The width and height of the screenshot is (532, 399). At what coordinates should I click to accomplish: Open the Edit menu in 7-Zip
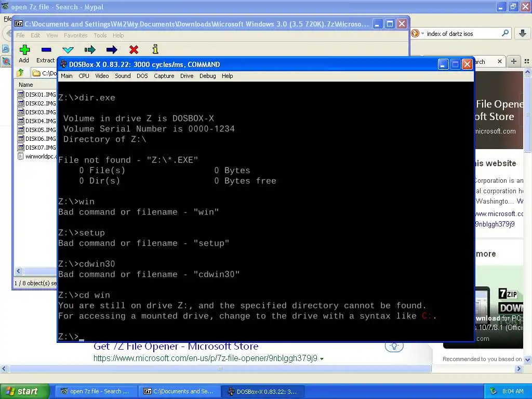click(x=35, y=35)
